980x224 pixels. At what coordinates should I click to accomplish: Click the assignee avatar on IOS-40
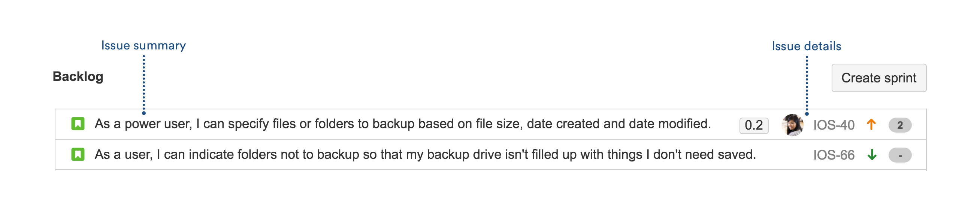click(x=792, y=125)
